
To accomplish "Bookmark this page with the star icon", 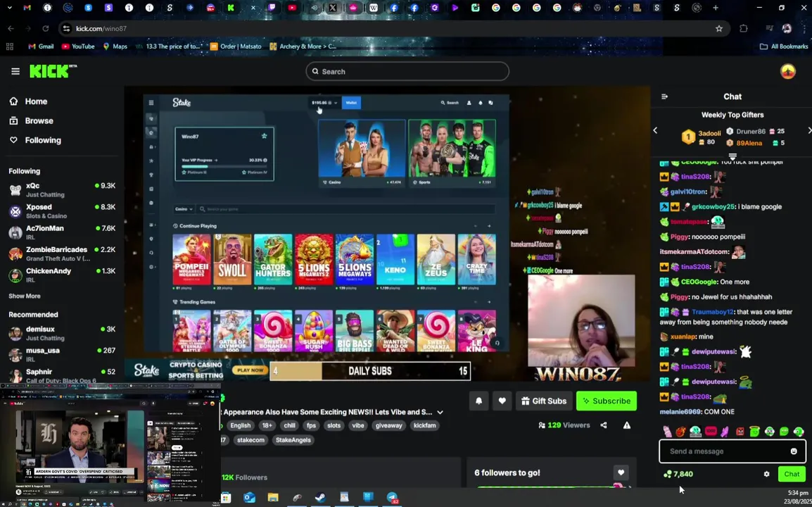I will (x=719, y=28).
